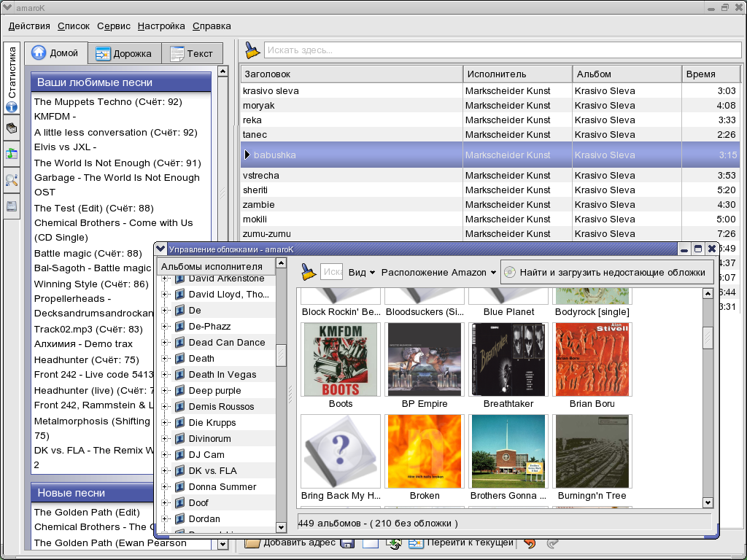
Task: Expand the Die Krupps artist node
Action: (164, 422)
